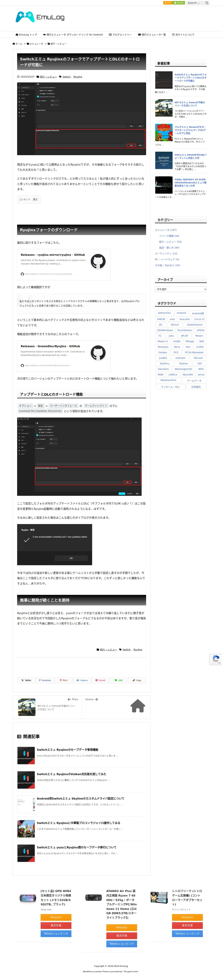Go to Prev article arrow
Viewport: 222px width, 980px height.
(x=73, y=699)
